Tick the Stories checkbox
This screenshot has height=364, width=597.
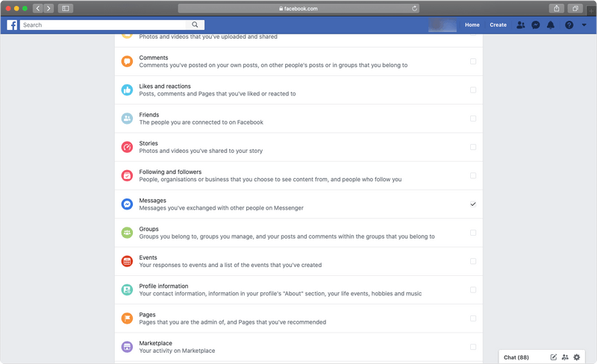[x=473, y=147]
